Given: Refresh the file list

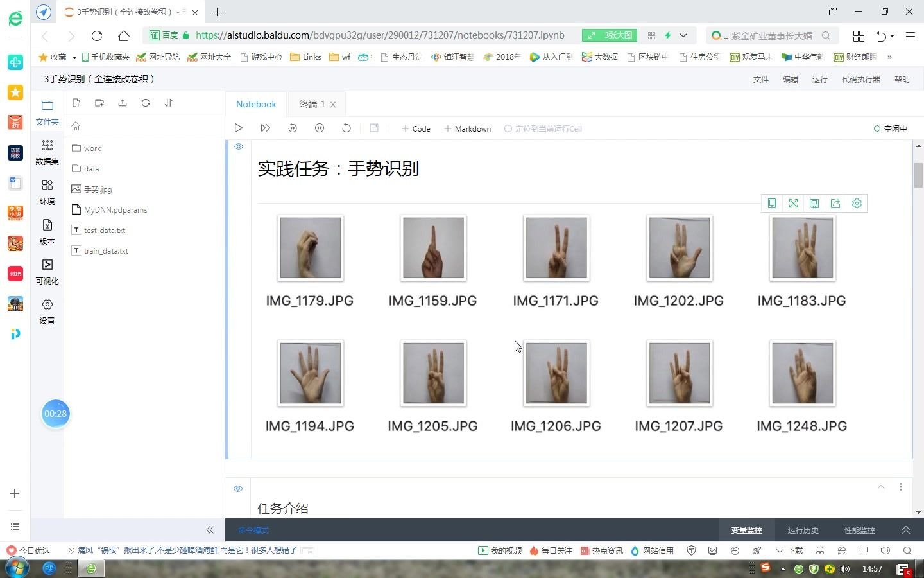Looking at the screenshot, I should click(x=146, y=103).
